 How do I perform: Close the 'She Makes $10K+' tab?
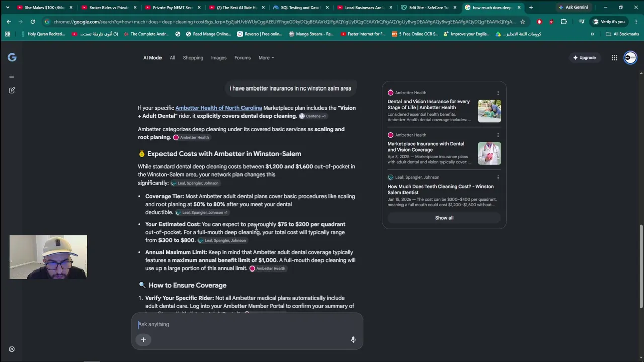71,8
